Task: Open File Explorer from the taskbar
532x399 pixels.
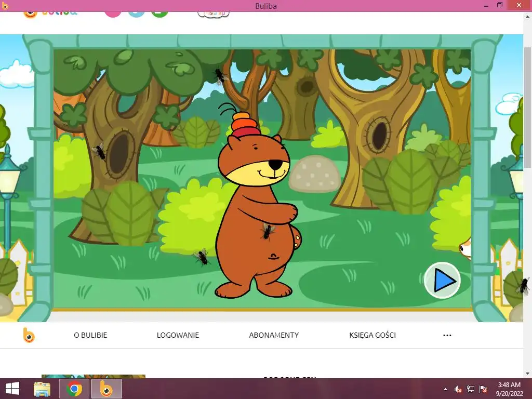Action: [x=42, y=389]
